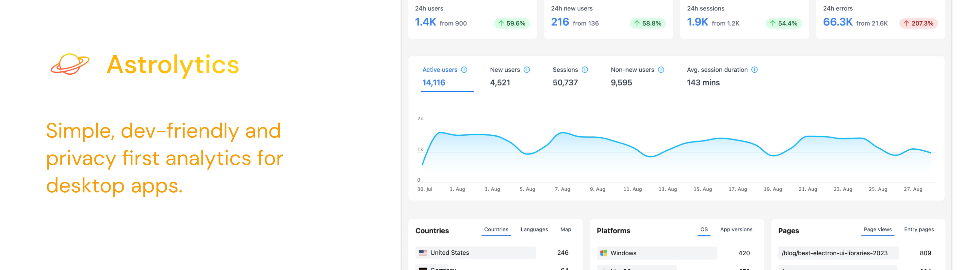Click the info icon next to Active users

464,69
